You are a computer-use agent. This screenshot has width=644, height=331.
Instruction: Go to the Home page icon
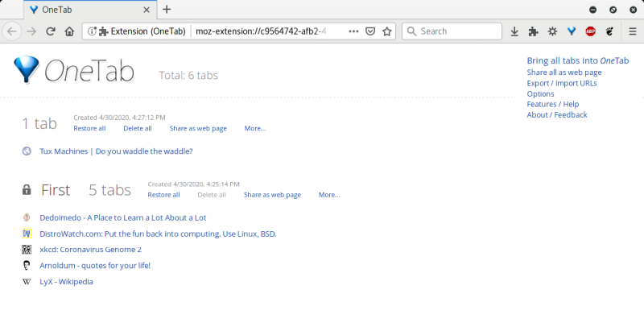click(69, 31)
